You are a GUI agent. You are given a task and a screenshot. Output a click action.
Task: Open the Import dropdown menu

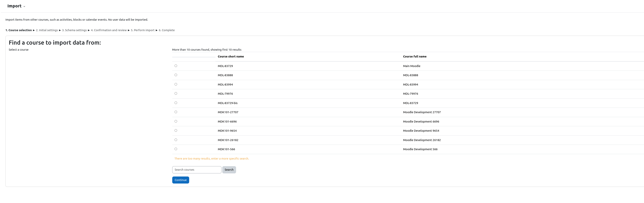tap(16, 6)
